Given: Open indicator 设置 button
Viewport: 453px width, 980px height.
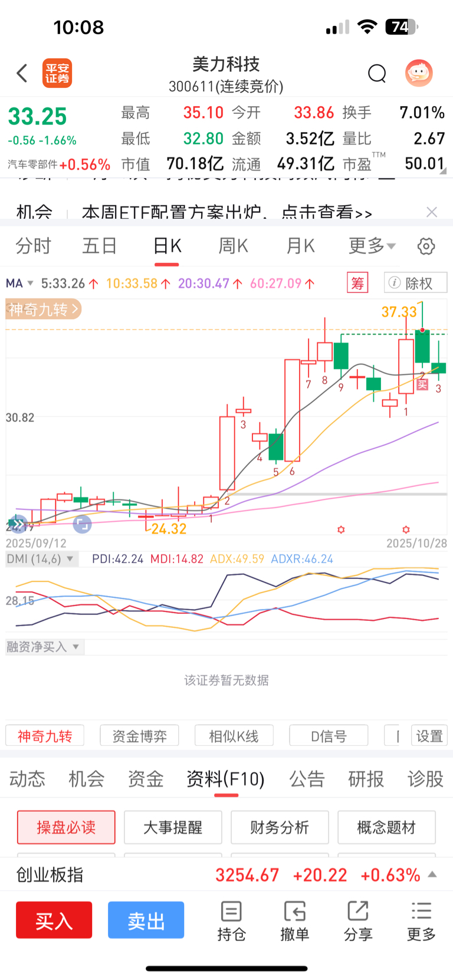Looking at the screenshot, I should coord(429,736).
